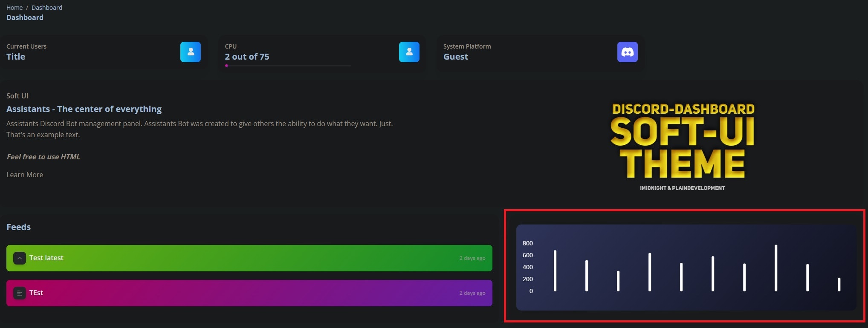Image resolution: width=868 pixels, height=328 pixels.
Task: Open the TEst purple feed item
Action: 249,293
